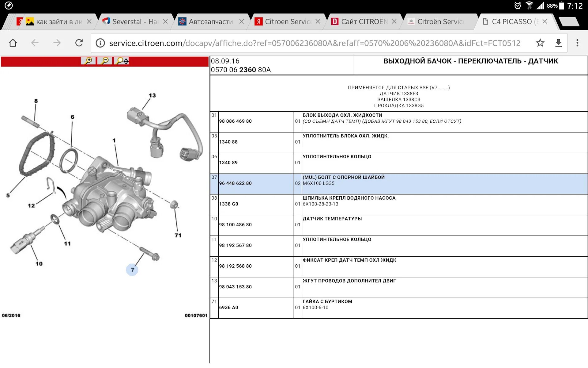Viewport: 588px width, 368px height.
Task: Switch to the Severstal tab
Action: (132, 22)
